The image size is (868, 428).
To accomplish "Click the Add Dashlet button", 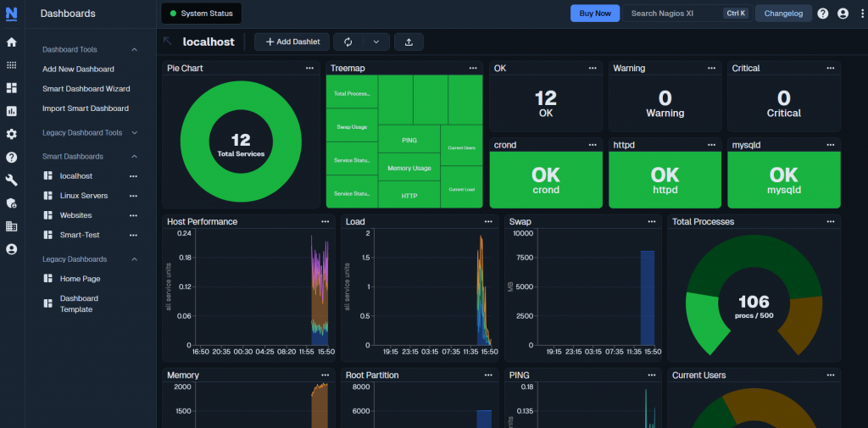I will tap(292, 42).
